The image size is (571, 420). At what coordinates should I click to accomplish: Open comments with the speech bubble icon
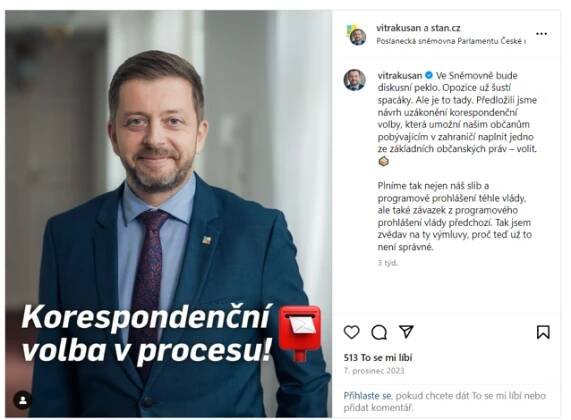pyautogui.click(x=379, y=332)
